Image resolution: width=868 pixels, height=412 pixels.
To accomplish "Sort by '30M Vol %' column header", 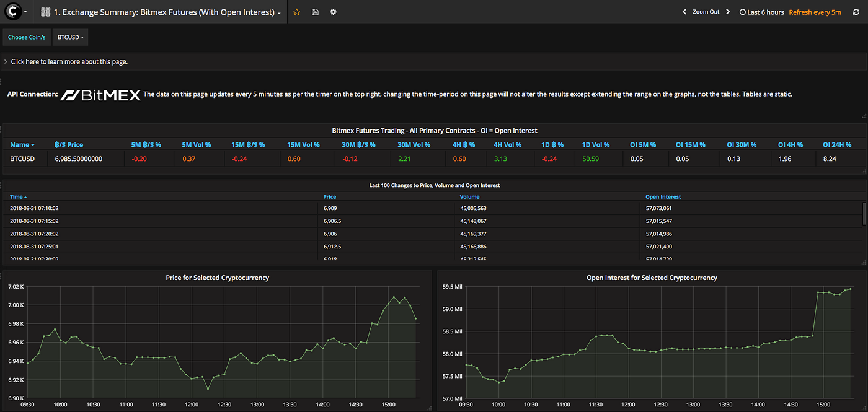I will (414, 144).
